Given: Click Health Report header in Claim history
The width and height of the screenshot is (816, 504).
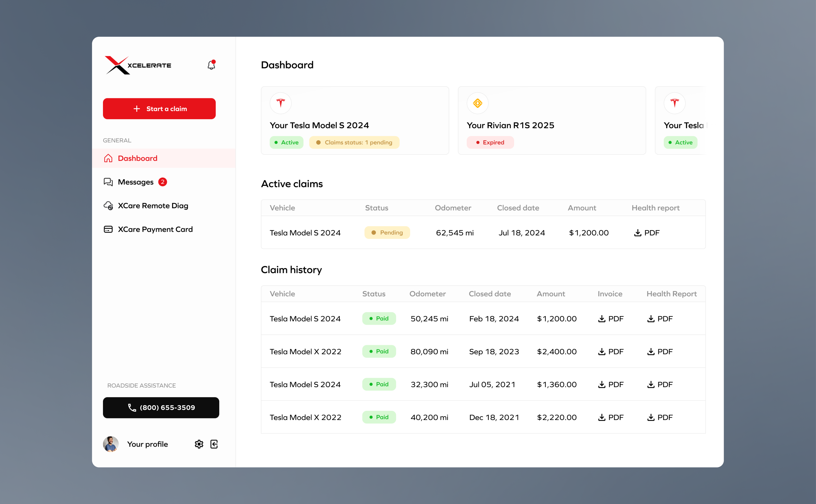Looking at the screenshot, I should [x=672, y=294].
